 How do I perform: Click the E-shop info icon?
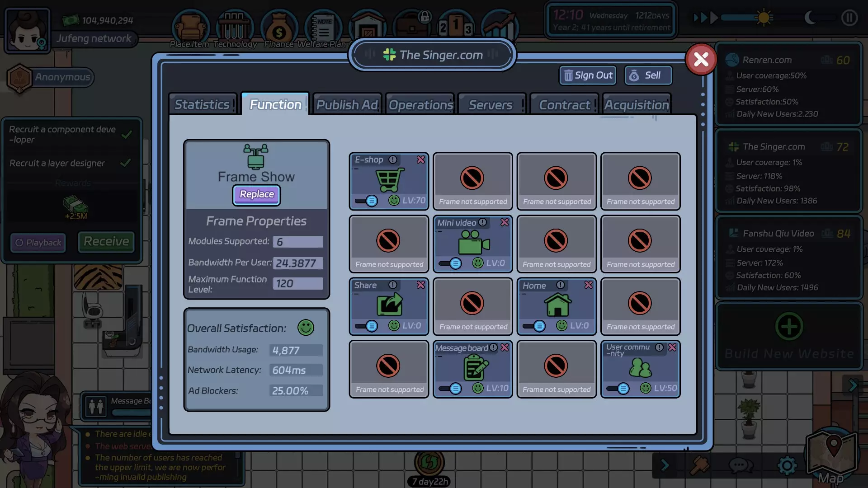[393, 160]
